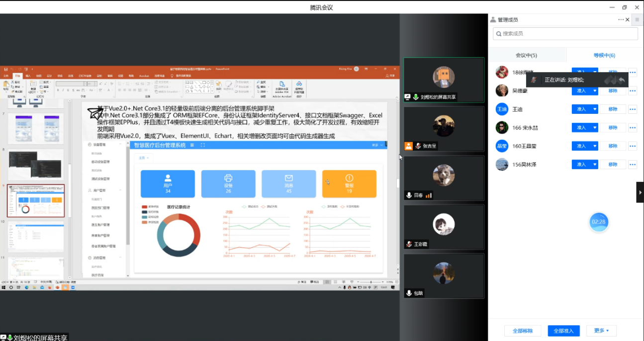
Task: Open the 更多 dropdown at panel bottom
Action: [x=601, y=331]
